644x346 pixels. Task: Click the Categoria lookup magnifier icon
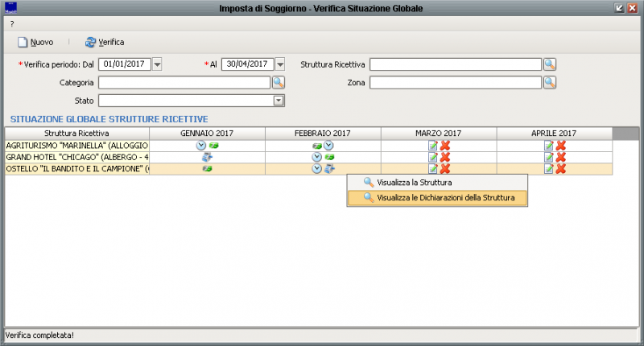point(279,82)
